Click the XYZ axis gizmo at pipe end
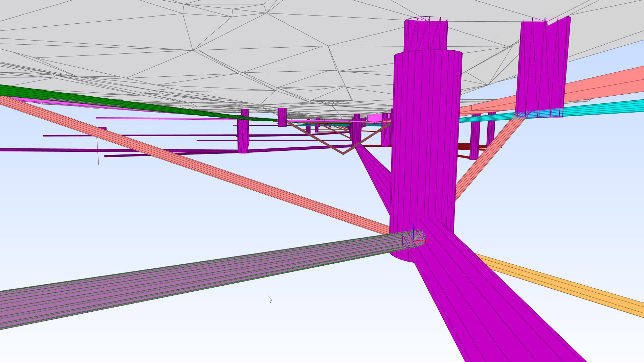This screenshot has width=644, height=362. coord(416,238)
